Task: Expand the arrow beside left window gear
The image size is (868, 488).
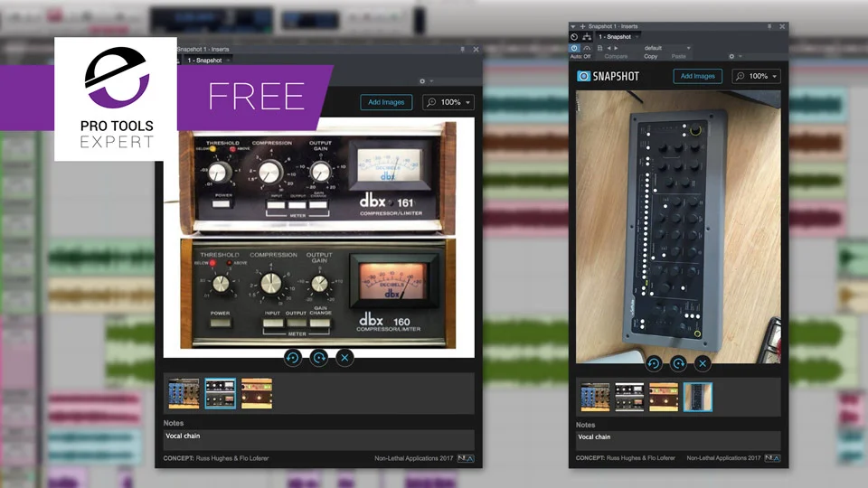Action: (x=432, y=81)
